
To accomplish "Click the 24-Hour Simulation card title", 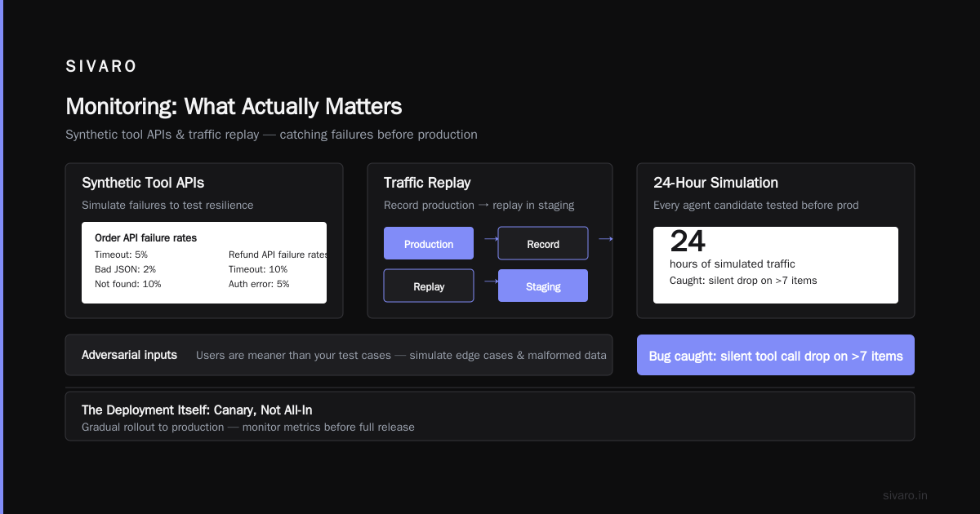I will [715, 183].
